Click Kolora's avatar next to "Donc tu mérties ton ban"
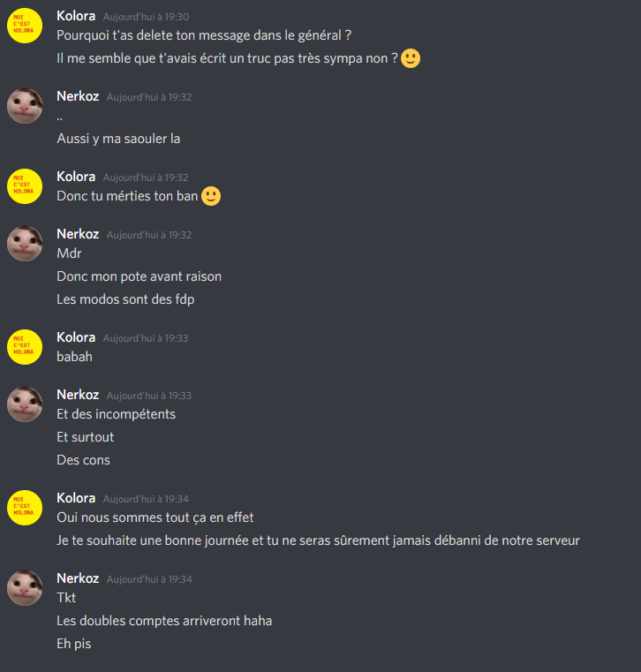Screen dimensions: 641x672 (x=25, y=186)
